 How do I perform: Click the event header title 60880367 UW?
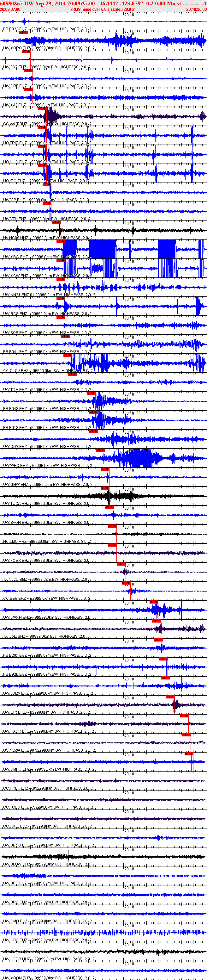click(16, 3)
